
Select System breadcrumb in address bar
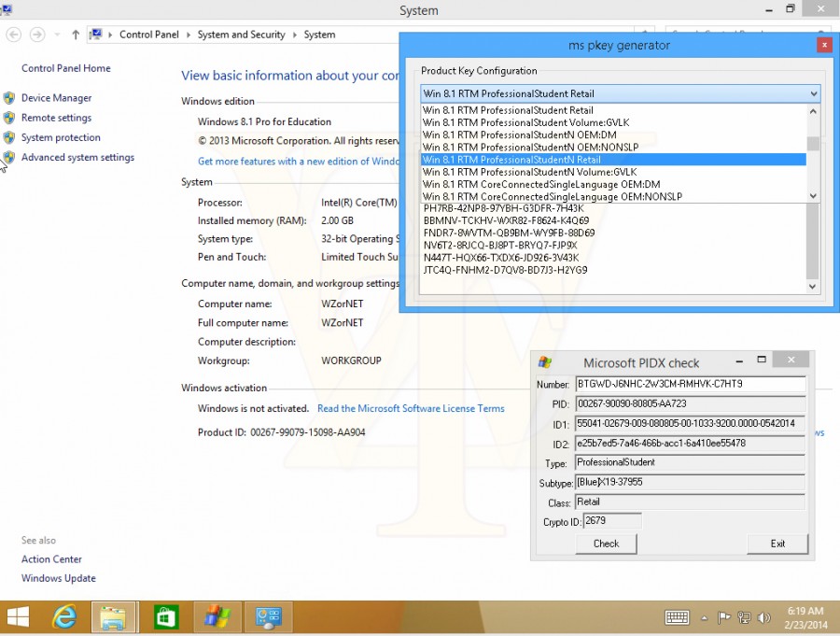[x=319, y=35]
